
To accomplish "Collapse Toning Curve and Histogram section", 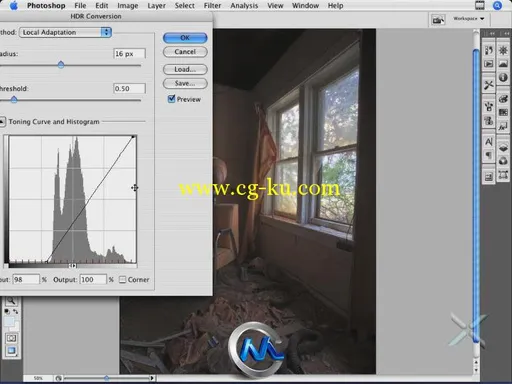I will coord(2,122).
